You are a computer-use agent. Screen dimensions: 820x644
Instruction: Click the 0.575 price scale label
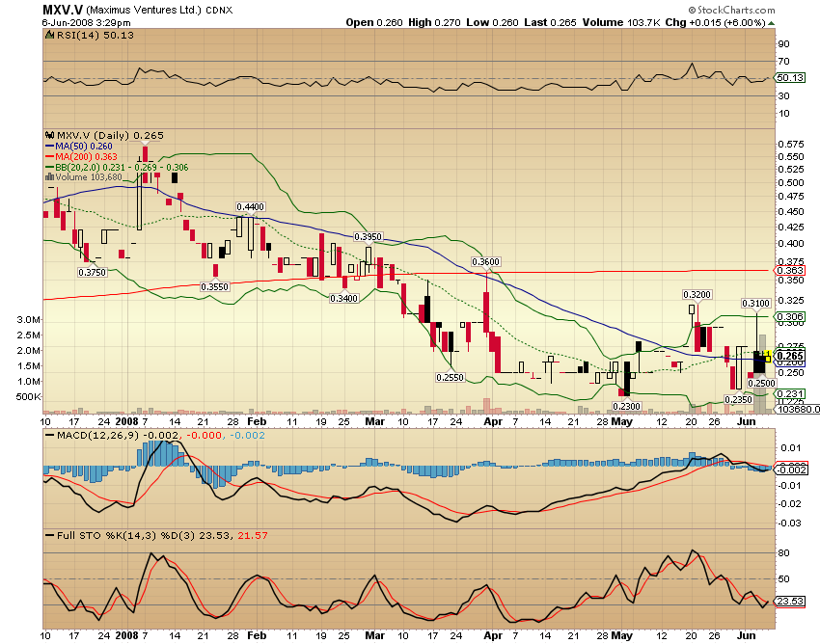click(x=791, y=145)
